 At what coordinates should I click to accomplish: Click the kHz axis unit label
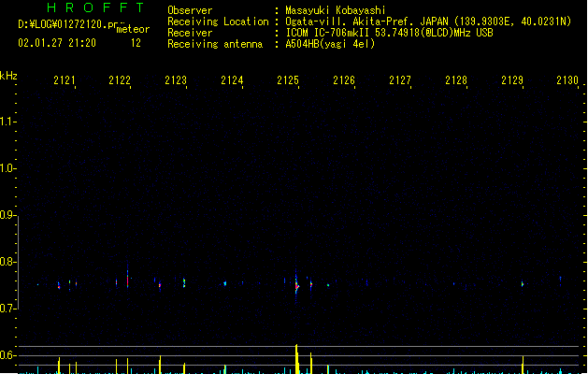pyautogui.click(x=8, y=76)
